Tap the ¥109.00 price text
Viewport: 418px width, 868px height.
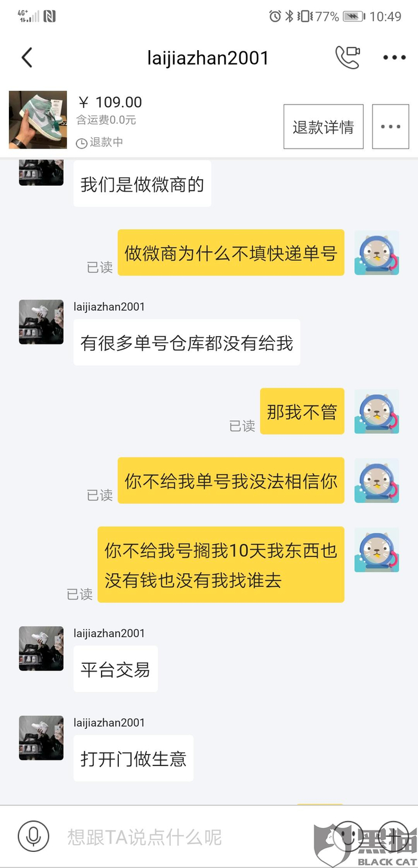(110, 102)
